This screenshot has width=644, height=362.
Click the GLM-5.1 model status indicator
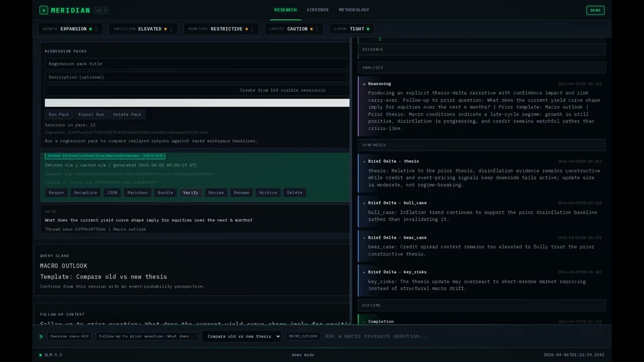click(51, 355)
